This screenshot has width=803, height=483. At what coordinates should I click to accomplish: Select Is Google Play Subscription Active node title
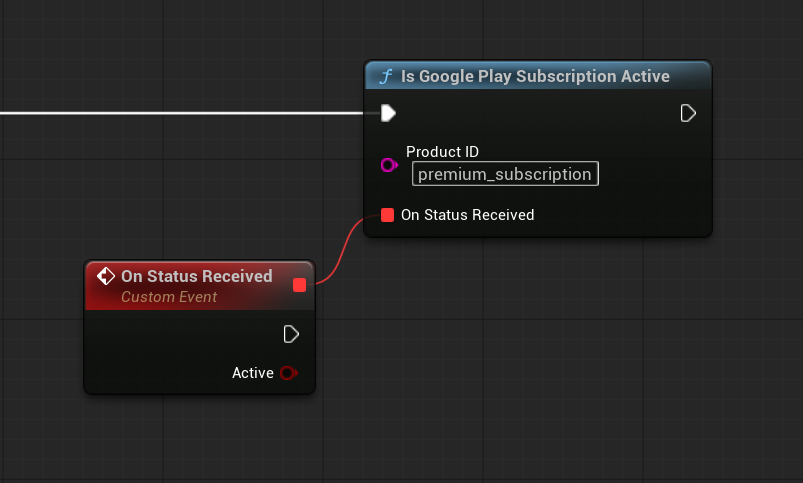tap(535, 76)
